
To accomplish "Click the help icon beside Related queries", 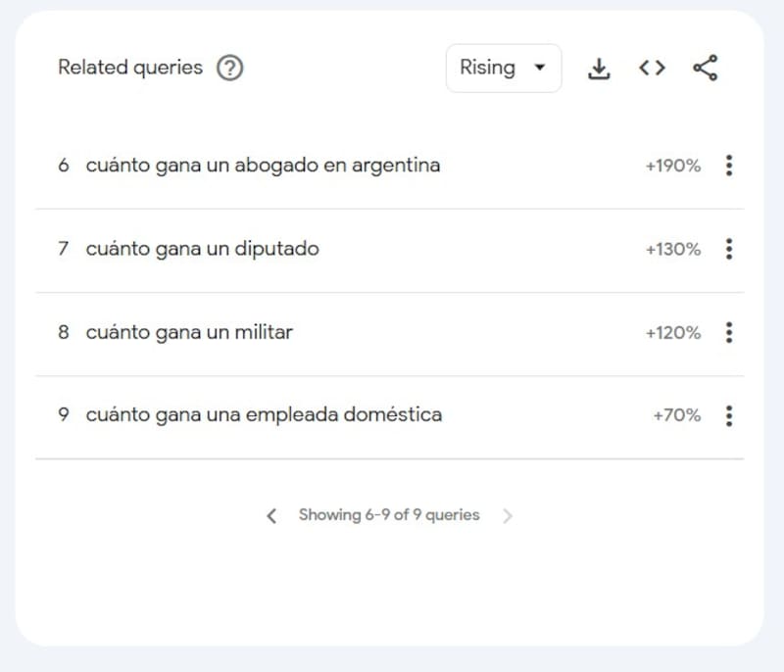I will click(229, 68).
